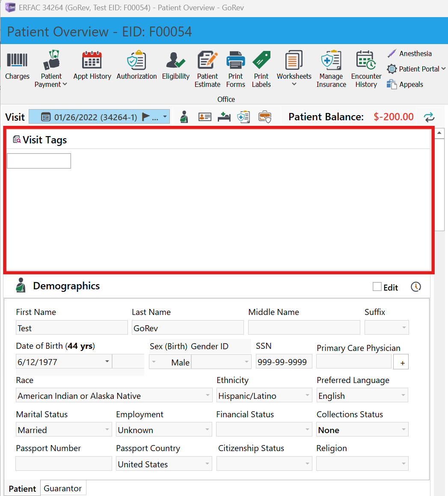448x496 pixels.
Task: Expand the Patient Payment chevron
Action: coord(65,84)
